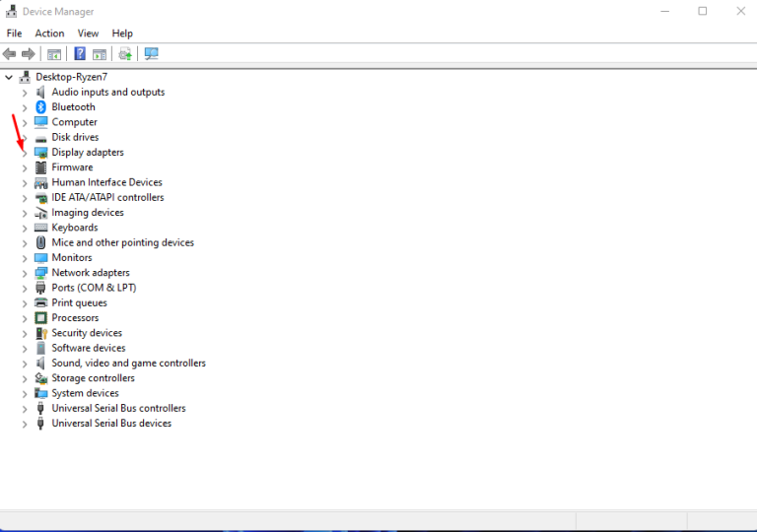Open the File menu

[14, 33]
